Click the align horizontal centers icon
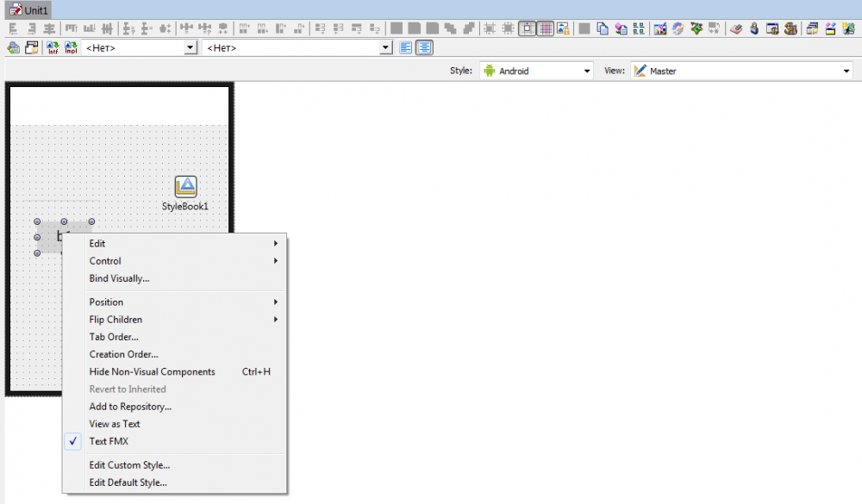The image size is (862, 504). point(49,28)
